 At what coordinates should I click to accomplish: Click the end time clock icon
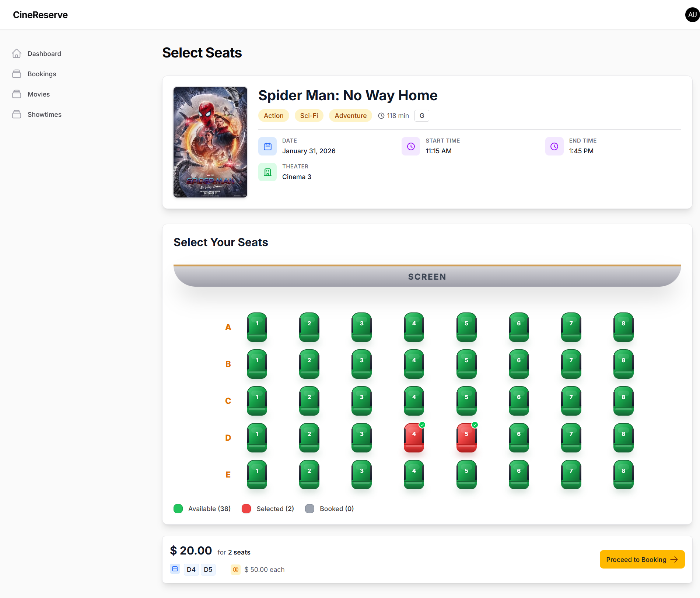pos(554,147)
